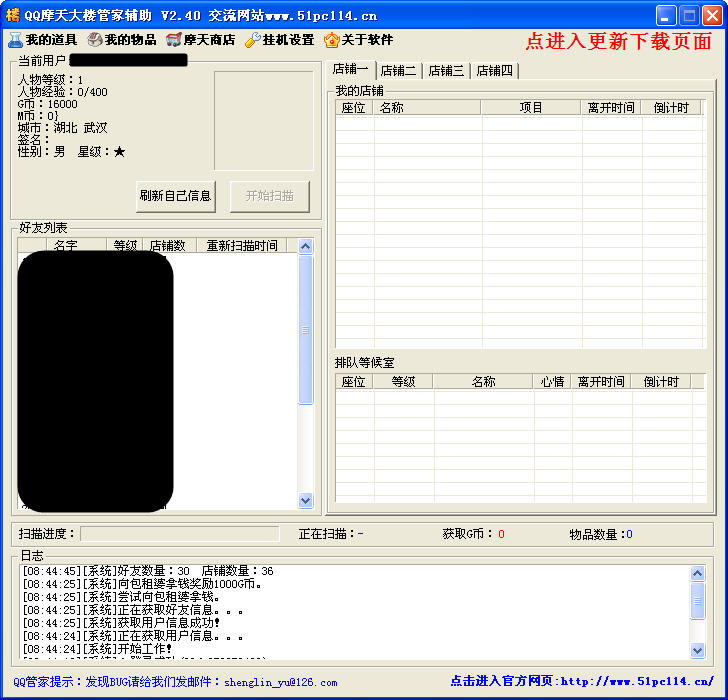The image size is (728, 700).
Task: Click 我的道具 menu label
Action: [x=51, y=40]
